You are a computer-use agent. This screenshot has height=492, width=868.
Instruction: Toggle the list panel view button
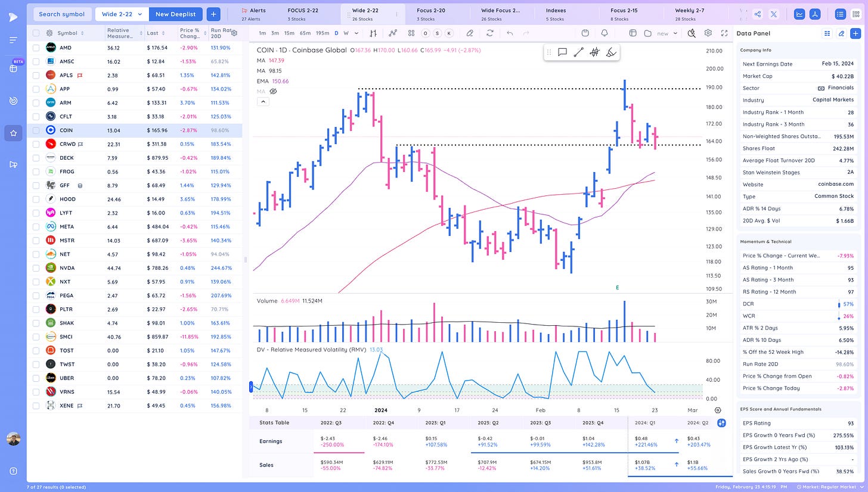point(840,14)
